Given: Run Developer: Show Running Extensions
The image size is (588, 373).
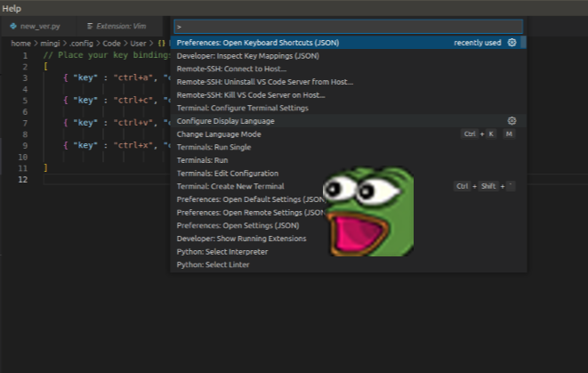Looking at the screenshot, I should (349, 239).
